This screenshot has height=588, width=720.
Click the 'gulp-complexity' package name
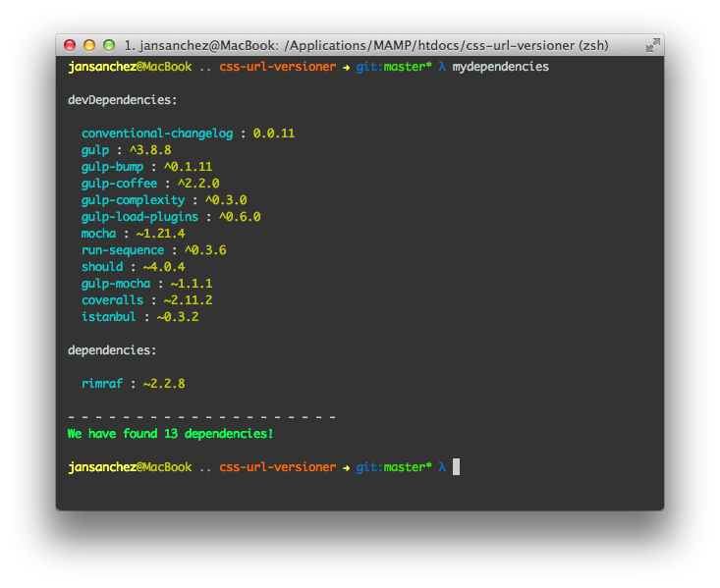(134, 200)
